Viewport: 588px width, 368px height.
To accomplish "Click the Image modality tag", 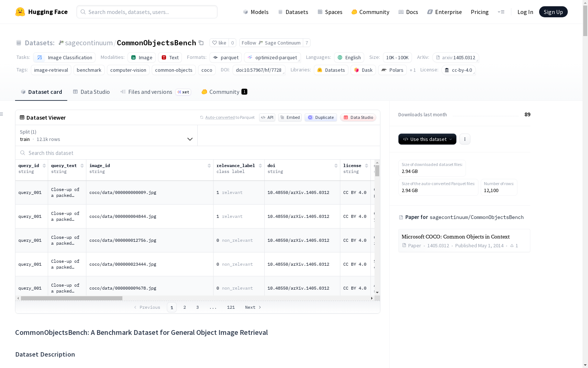I will 141,57.
